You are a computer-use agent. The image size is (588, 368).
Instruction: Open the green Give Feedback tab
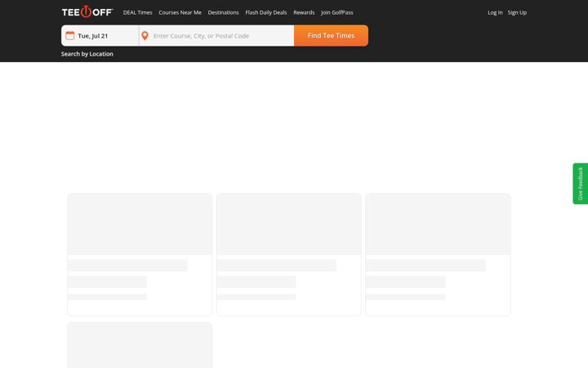tap(580, 184)
